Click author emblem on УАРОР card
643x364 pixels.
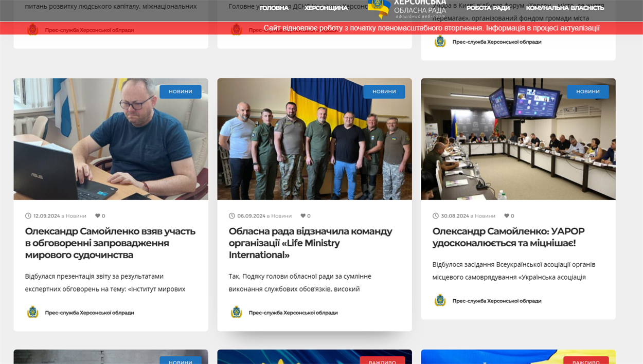tap(440, 300)
